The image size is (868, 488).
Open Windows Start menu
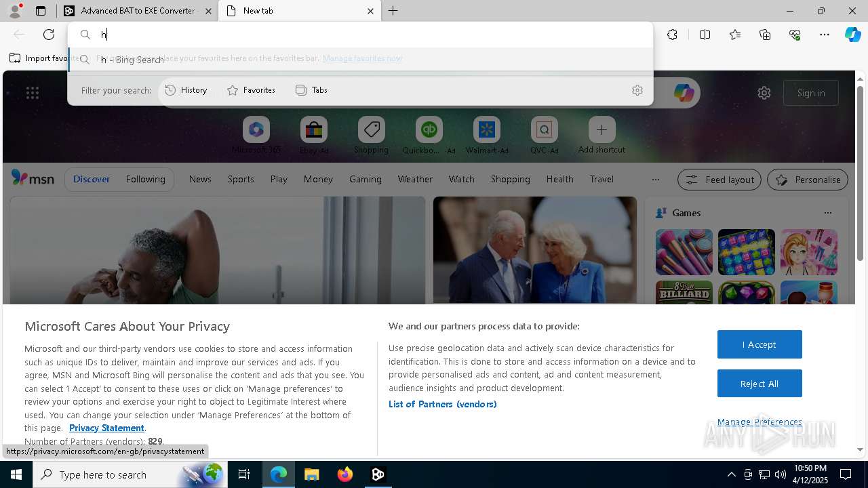pyautogui.click(x=16, y=474)
